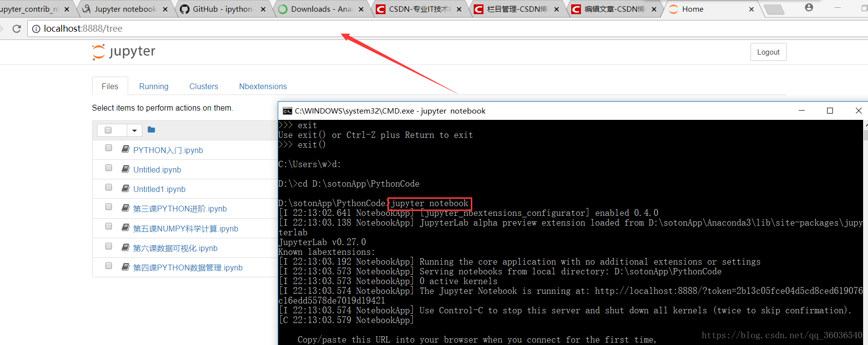Click favicon of the 栏目管理-CSDN tab
The height and width of the screenshot is (345, 868).
coord(479,9)
